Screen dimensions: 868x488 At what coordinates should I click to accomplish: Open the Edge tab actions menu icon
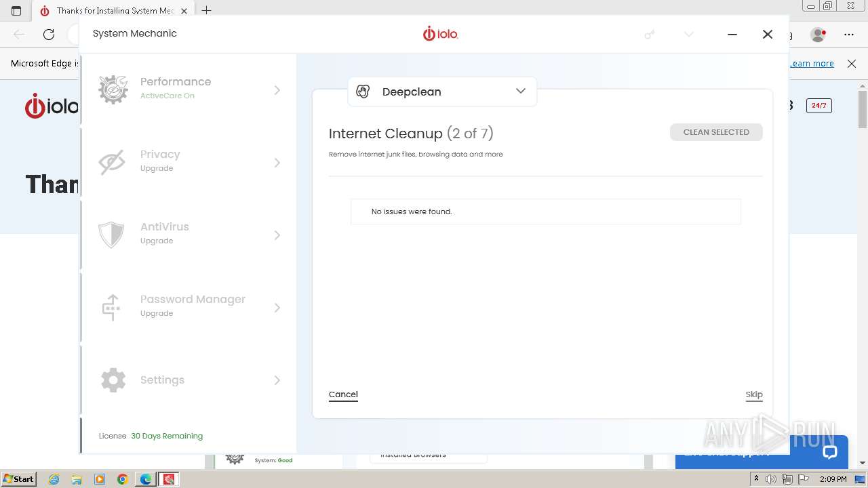pos(16,10)
